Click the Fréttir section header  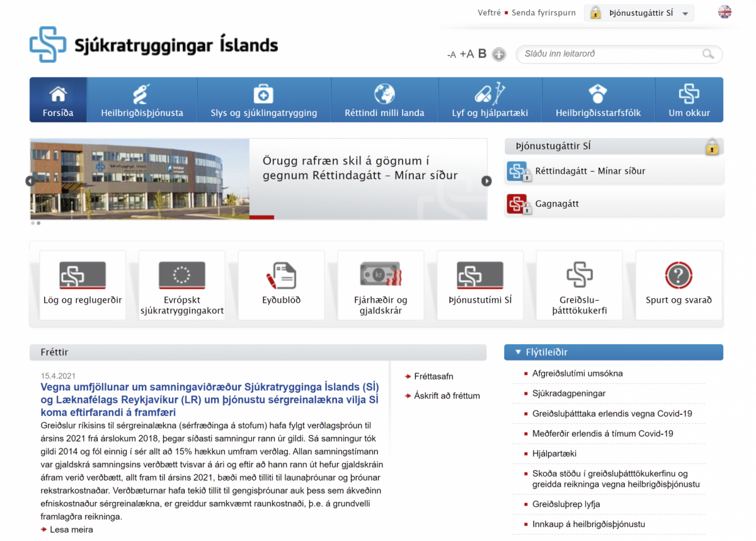click(258, 352)
